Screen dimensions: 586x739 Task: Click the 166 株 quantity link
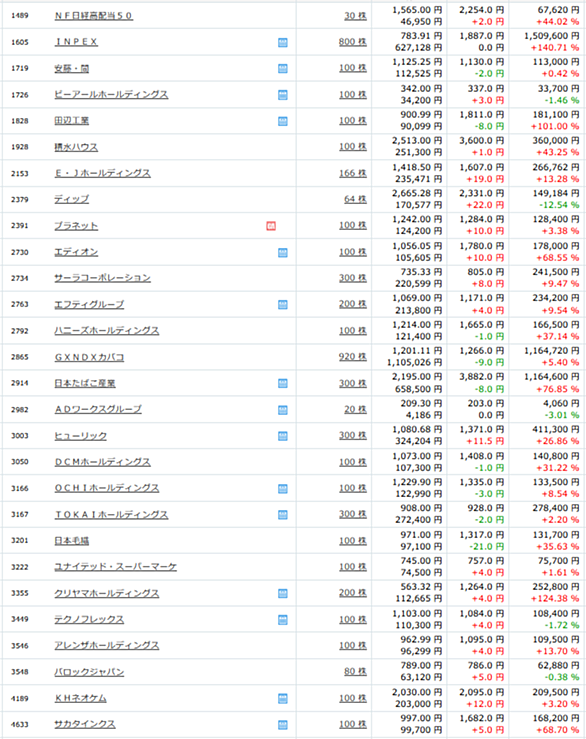pos(353,173)
